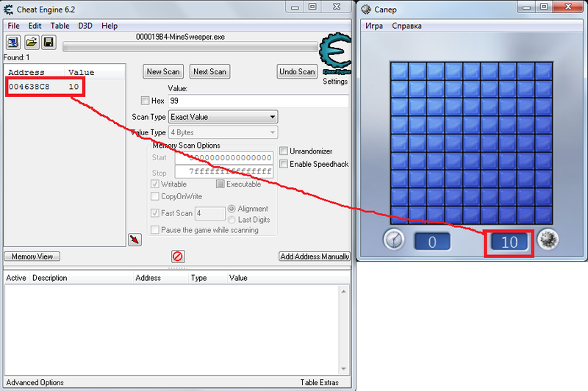Click the scan progress bar
The height and width of the screenshot is (391, 588).
point(190,47)
